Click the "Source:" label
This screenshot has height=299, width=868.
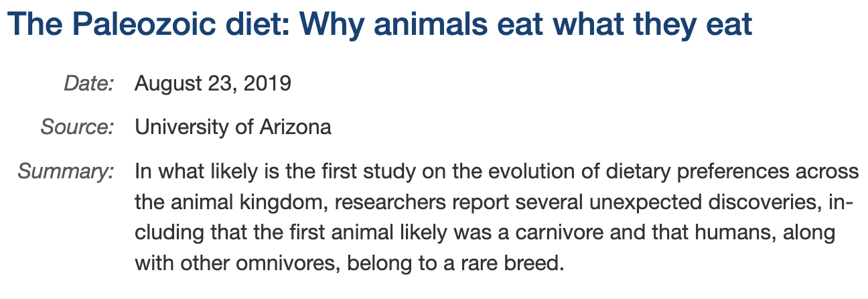(x=77, y=127)
